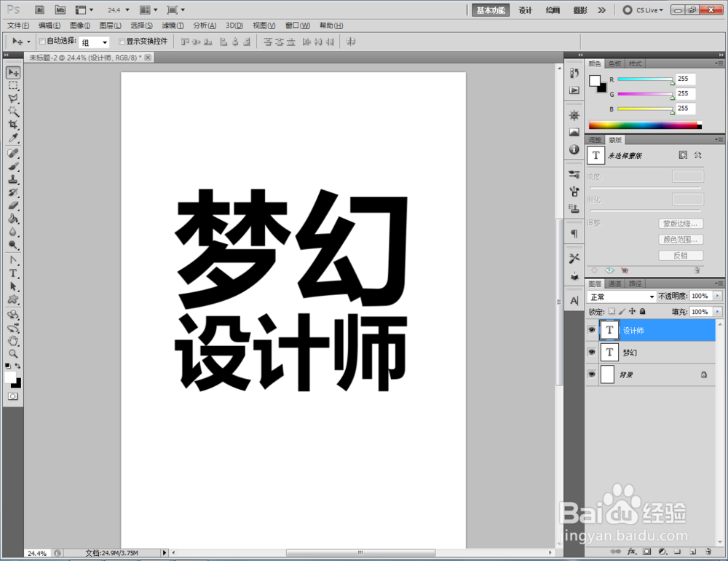Image resolution: width=728 pixels, height=561 pixels.
Task: Open the 滤镜 menu
Action: click(173, 25)
